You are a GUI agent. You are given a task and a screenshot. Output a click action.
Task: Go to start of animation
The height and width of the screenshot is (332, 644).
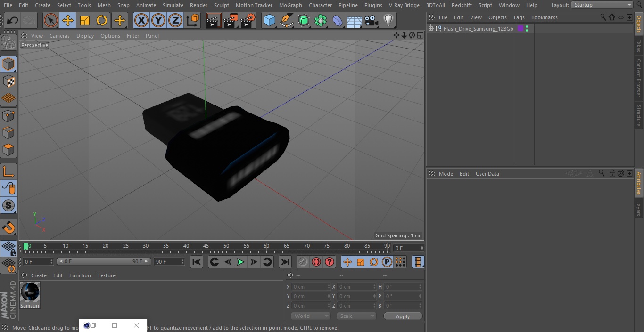(197, 262)
